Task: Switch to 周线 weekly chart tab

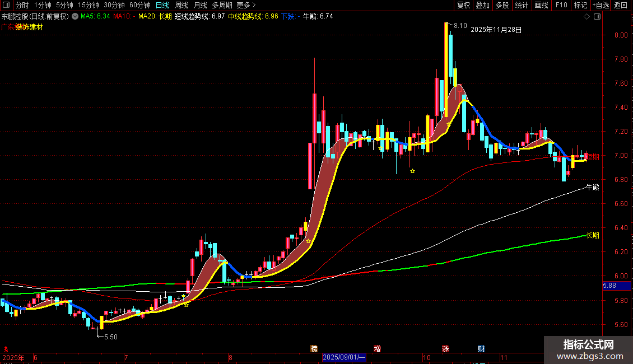Action: tap(181, 5)
